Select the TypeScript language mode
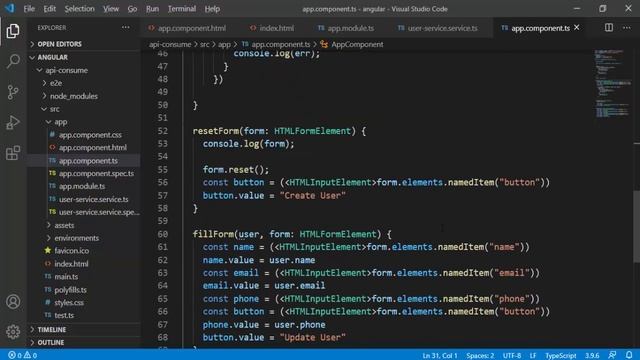The image size is (640, 360). point(560,356)
